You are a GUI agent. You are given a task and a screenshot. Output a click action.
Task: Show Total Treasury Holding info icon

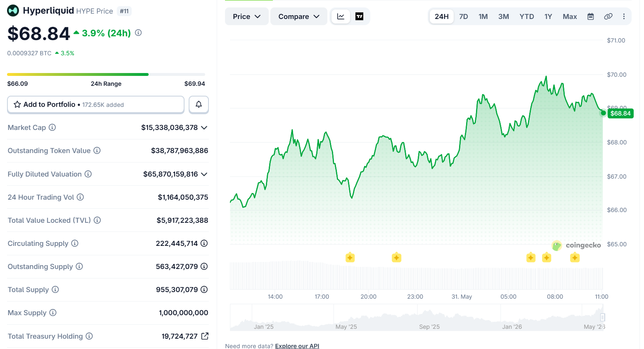pos(89,336)
